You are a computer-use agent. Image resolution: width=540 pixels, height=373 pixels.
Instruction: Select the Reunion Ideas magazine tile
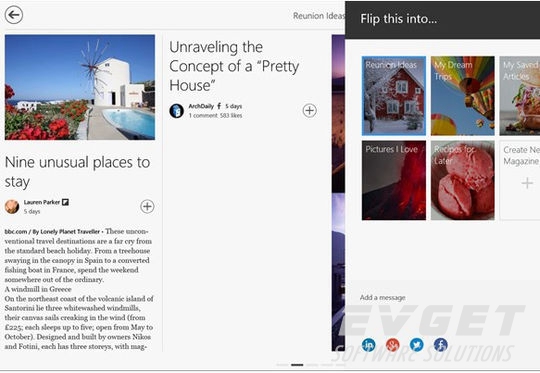pyautogui.click(x=394, y=96)
